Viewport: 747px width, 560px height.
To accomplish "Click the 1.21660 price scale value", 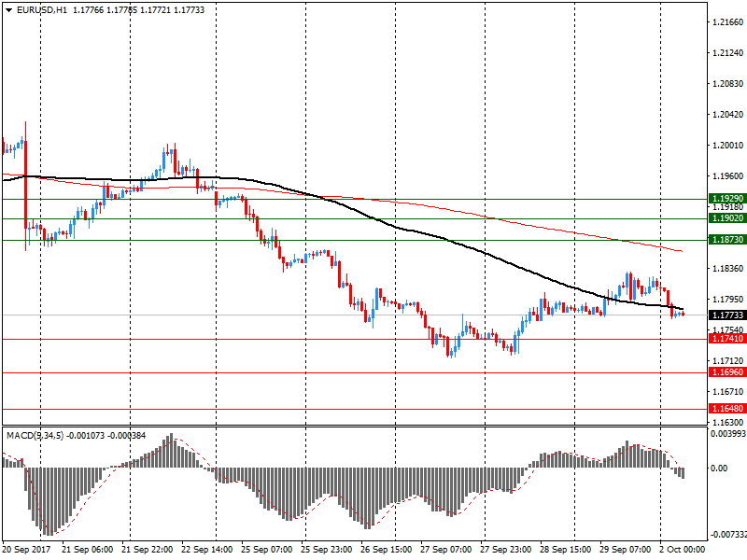I will (x=728, y=21).
